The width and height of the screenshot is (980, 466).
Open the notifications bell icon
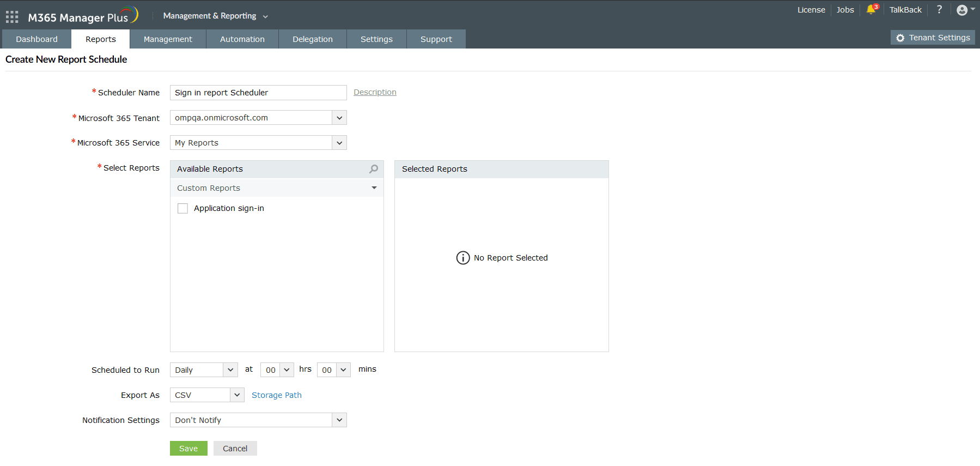(x=872, y=9)
